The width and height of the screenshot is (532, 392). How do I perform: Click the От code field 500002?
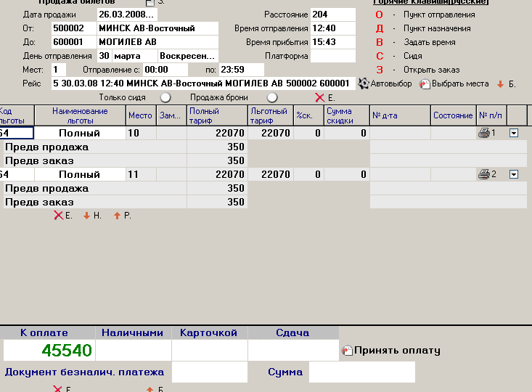click(74, 28)
